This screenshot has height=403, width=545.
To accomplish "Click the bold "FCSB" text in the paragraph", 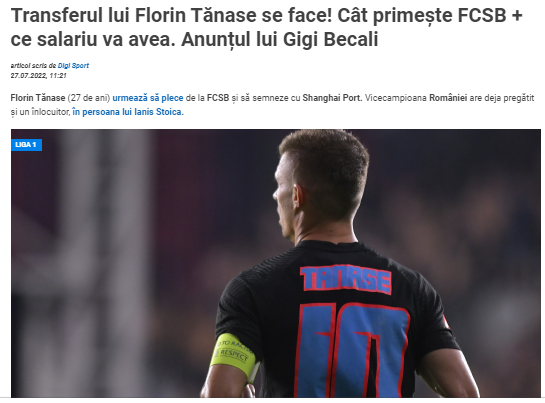I will coord(218,98).
